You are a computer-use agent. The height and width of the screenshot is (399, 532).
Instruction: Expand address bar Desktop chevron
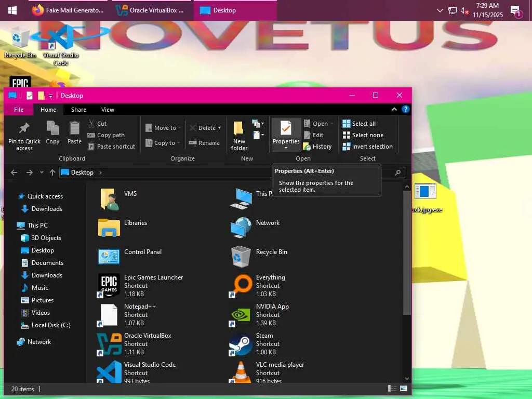[x=100, y=172]
